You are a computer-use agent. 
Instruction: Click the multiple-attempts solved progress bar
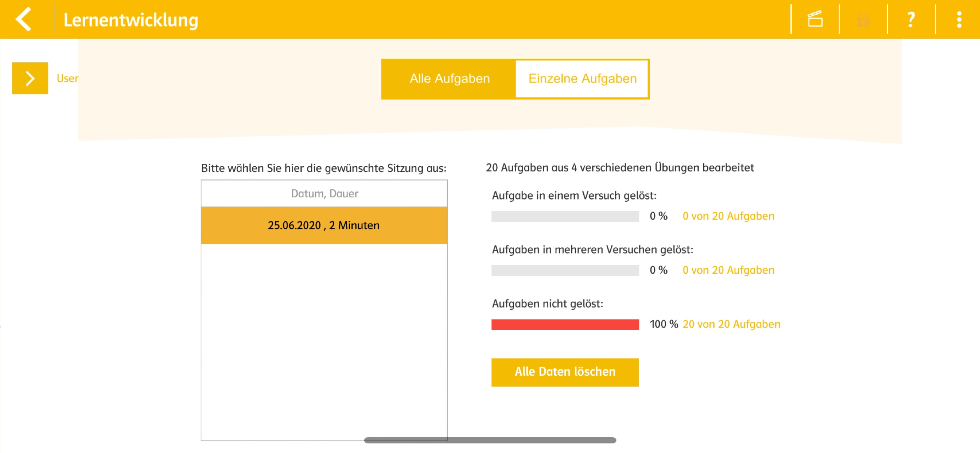click(x=565, y=270)
